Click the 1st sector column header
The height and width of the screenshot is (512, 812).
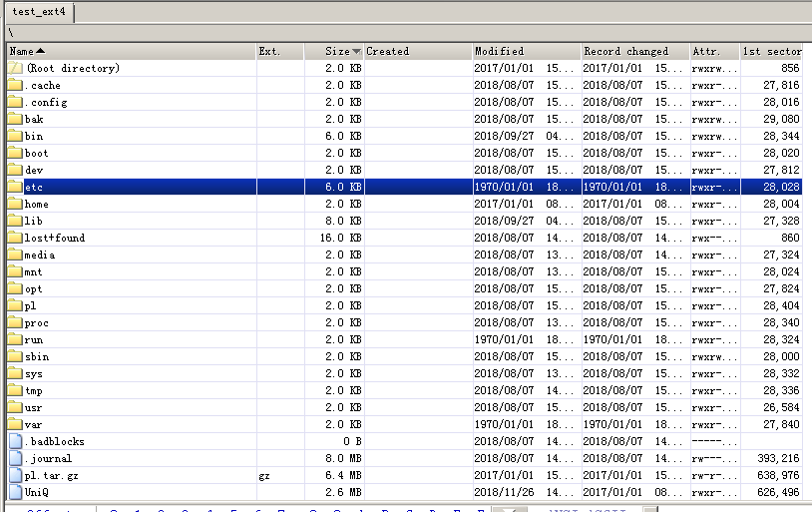772,51
